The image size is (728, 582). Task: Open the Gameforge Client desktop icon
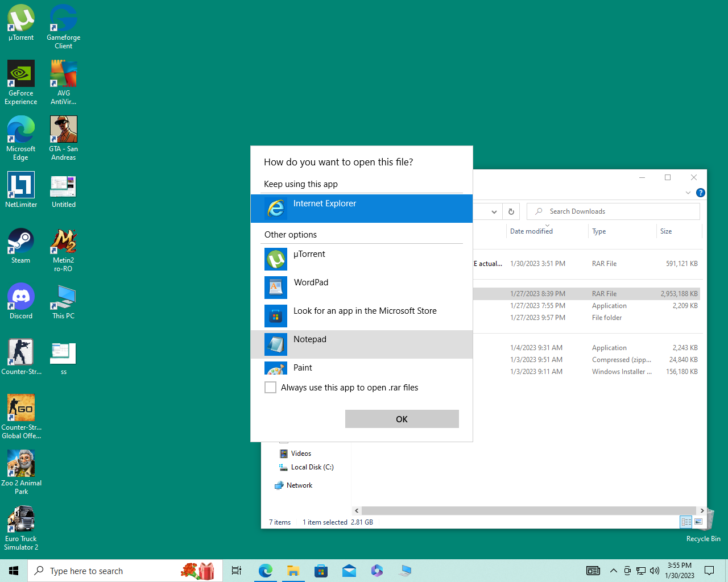point(64,27)
